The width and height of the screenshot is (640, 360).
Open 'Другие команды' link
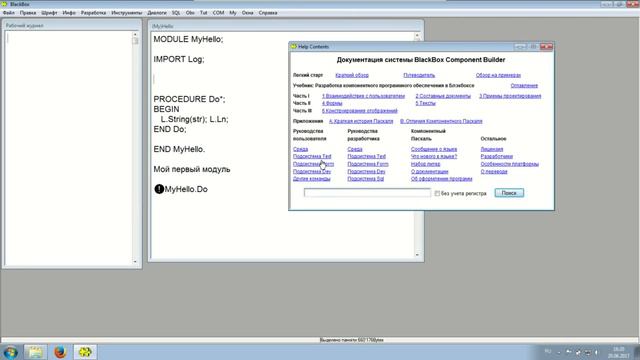[x=311, y=179]
